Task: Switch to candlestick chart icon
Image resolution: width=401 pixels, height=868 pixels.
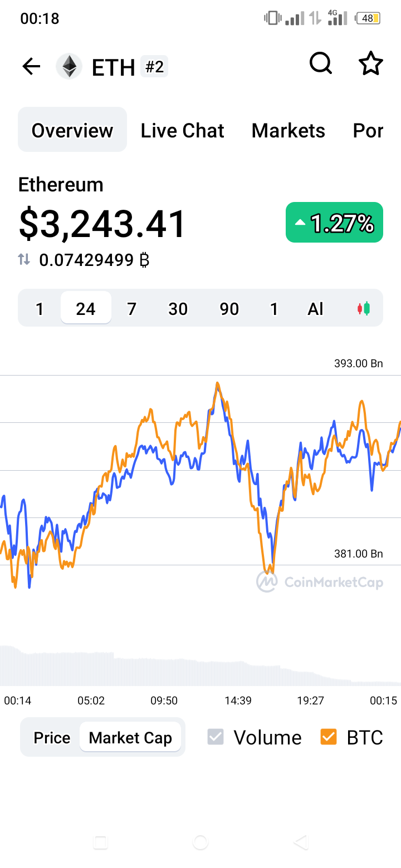Action: pyautogui.click(x=364, y=308)
